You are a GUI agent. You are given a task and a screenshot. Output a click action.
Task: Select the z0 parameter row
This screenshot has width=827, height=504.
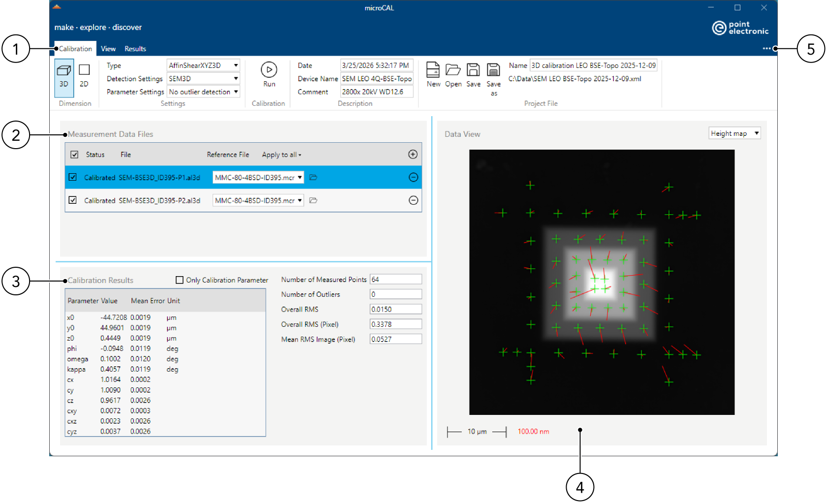coord(165,338)
